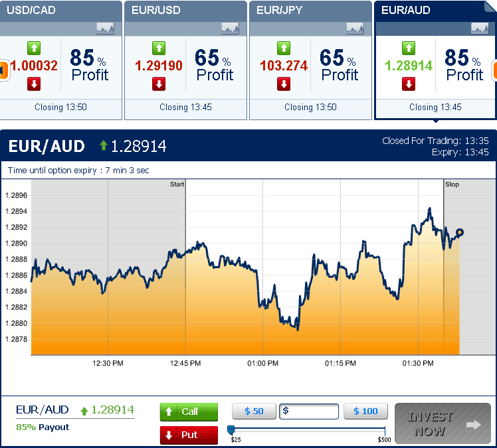Click red down arrow on USD/CAD card
497x448 pixels.
[x=34, y=84]
